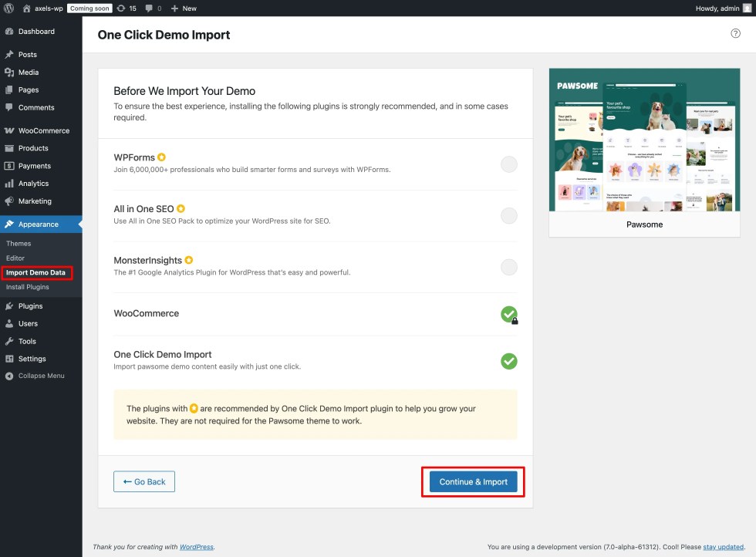Open the updates icon showing 15
This screenshot has height=557, width=756.
[x=125, y=8]
